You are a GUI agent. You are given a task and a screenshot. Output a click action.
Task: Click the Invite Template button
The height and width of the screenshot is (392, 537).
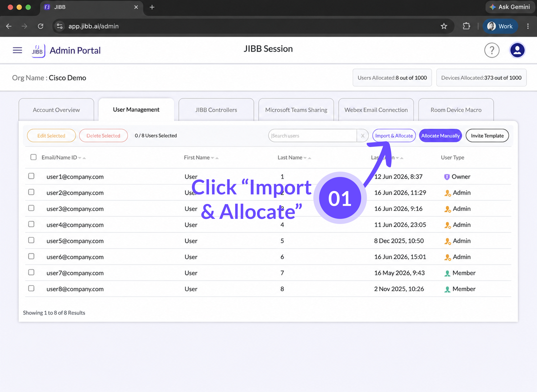pos(487,136)
